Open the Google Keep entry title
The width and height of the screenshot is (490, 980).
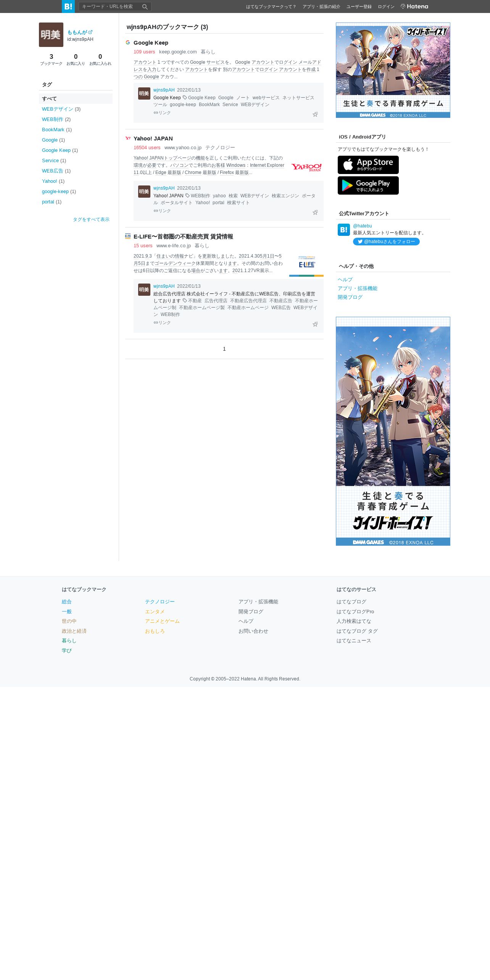tap(151, 42)
